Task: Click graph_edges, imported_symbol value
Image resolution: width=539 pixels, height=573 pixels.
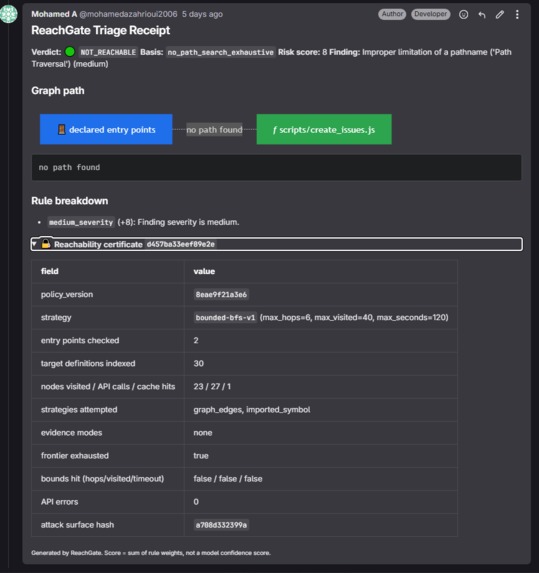Action: pos(252,410)
